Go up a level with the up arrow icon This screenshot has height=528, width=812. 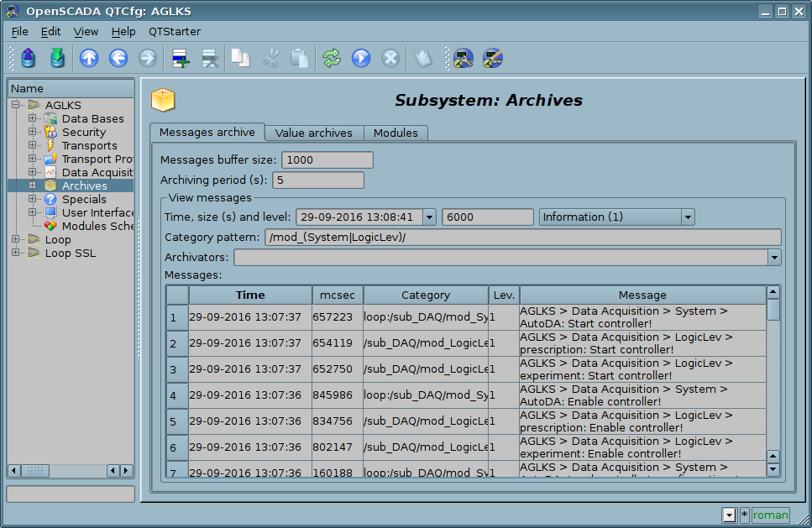click(89, 58)
